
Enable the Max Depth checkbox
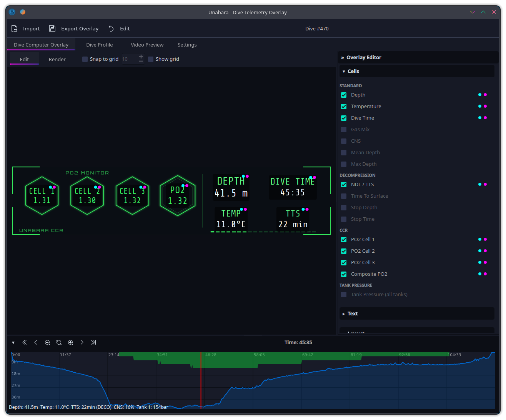coord(344,164)
